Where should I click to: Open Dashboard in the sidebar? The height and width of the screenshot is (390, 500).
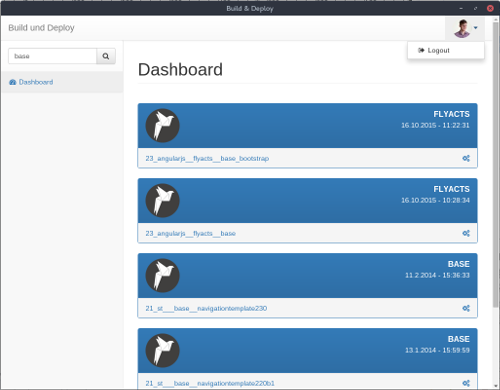click(62, 82)
